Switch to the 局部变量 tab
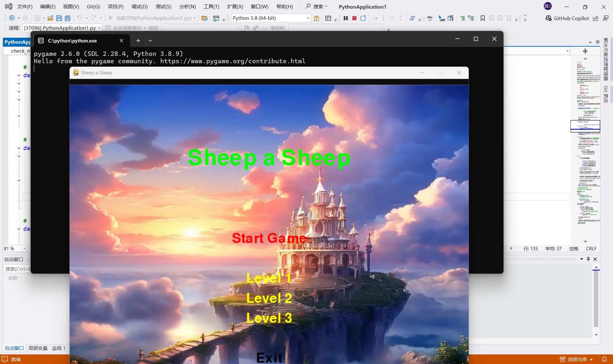Viewport: 613px width, 364px height. coord(38,348)
